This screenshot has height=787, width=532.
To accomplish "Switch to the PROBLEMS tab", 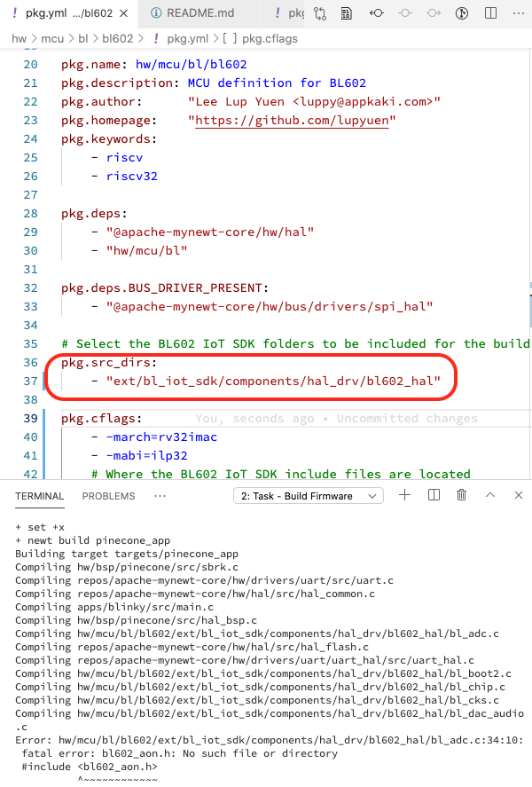I will pos(108,496).
